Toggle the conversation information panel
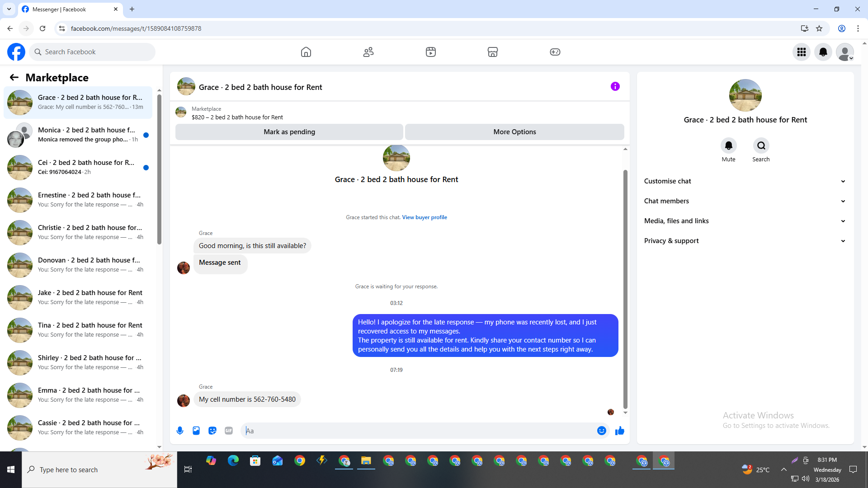This screenshot has height=488, width=868. [615, 86]
